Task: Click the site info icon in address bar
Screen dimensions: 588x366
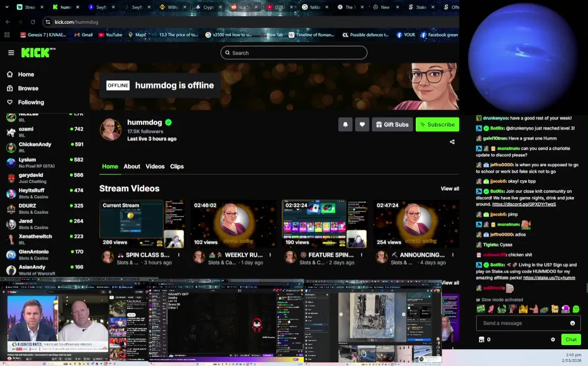Action: (48, 22)
